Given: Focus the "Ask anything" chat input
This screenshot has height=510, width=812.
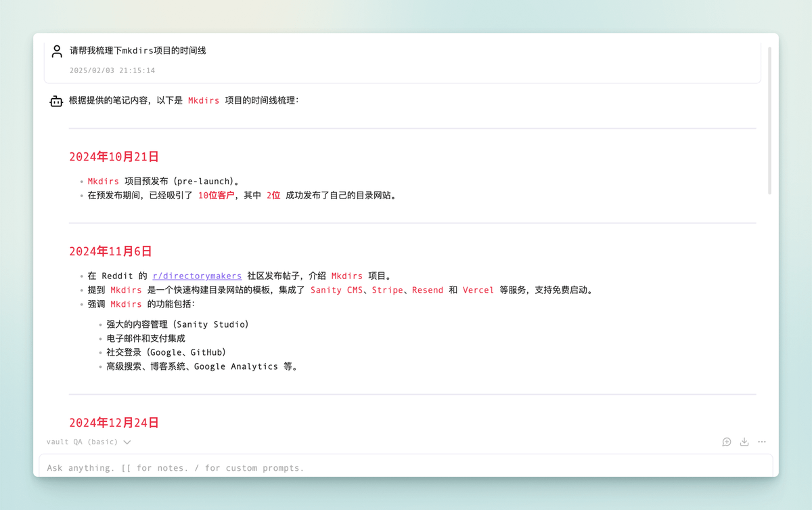Looking at the screenshot, I should pyautogui.click(x=406, y=467).
